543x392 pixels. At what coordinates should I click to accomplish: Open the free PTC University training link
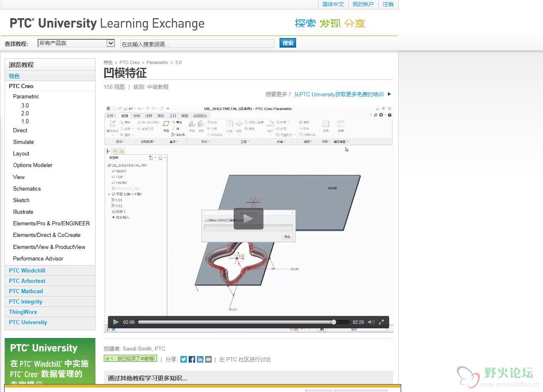coord(339,94)
